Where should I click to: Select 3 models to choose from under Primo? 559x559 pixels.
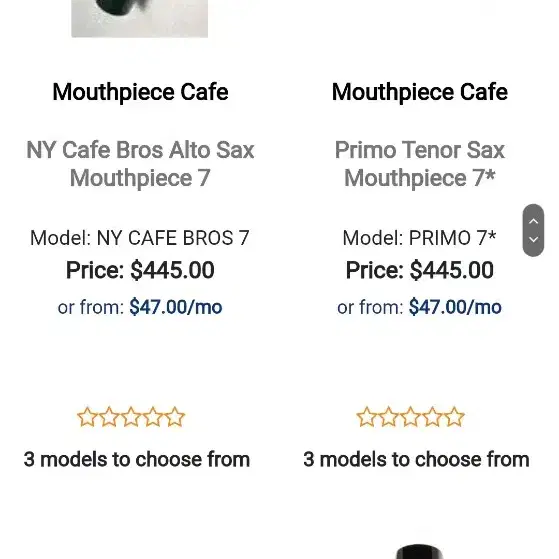(416, 459)
